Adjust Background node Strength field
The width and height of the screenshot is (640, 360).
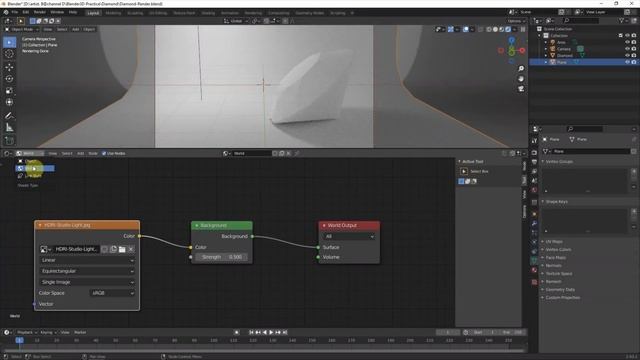222,257
